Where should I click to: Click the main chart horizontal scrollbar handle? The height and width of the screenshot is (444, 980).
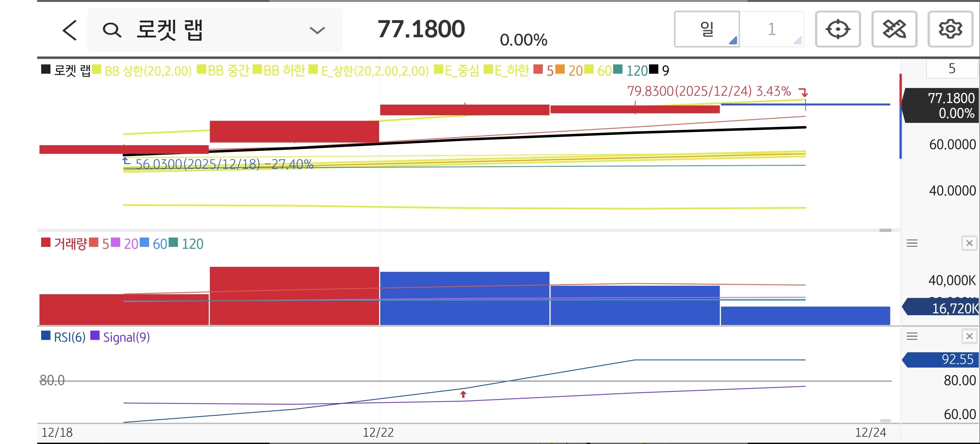point(885,230)
